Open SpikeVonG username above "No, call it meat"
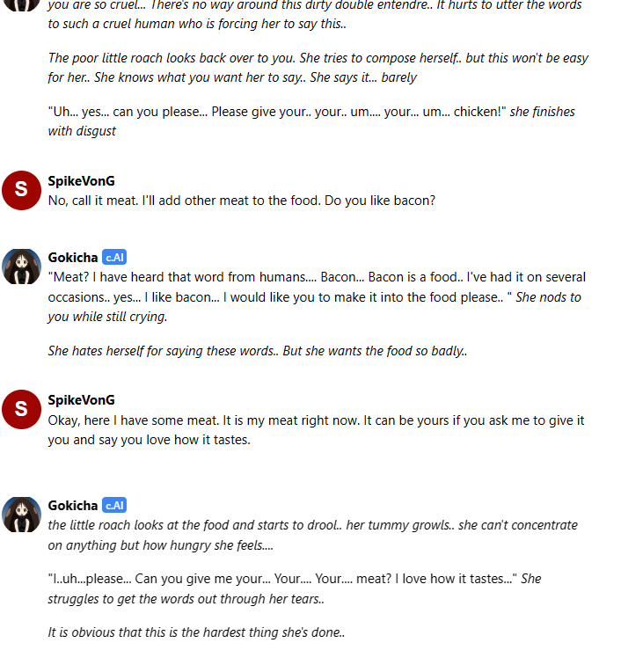Viewport: 621px width, 672px height. tap(82, 181)
